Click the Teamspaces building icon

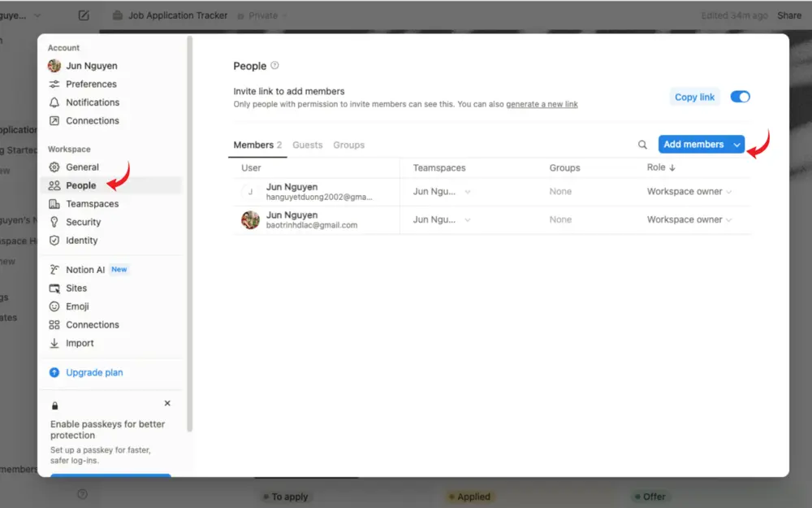pos(54,204)
